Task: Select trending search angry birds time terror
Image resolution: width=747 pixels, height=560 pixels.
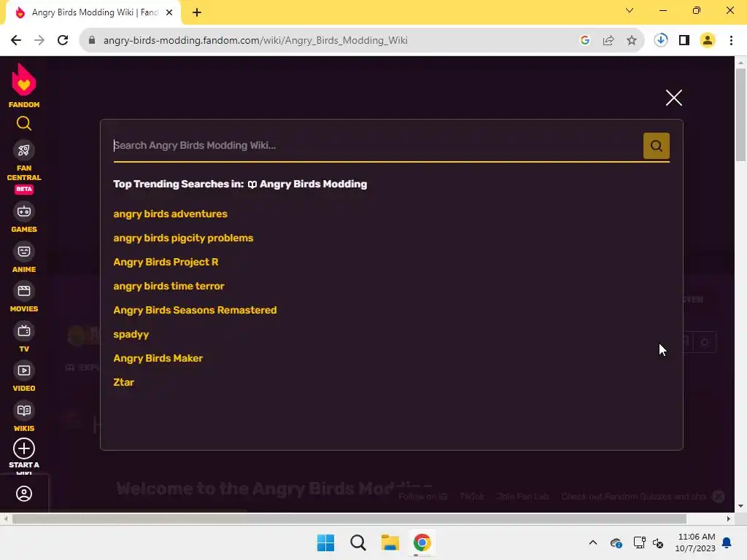Action: tap(169, 286)
